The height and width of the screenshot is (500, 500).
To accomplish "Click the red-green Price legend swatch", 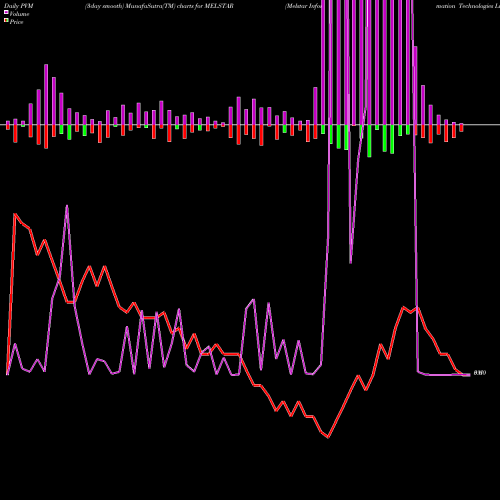I will pos(6,21).
